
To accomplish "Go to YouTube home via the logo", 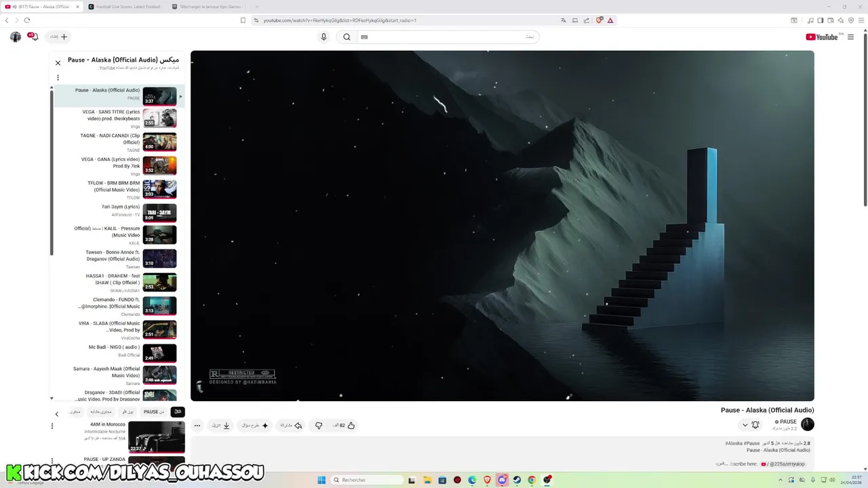I will 821,37.
